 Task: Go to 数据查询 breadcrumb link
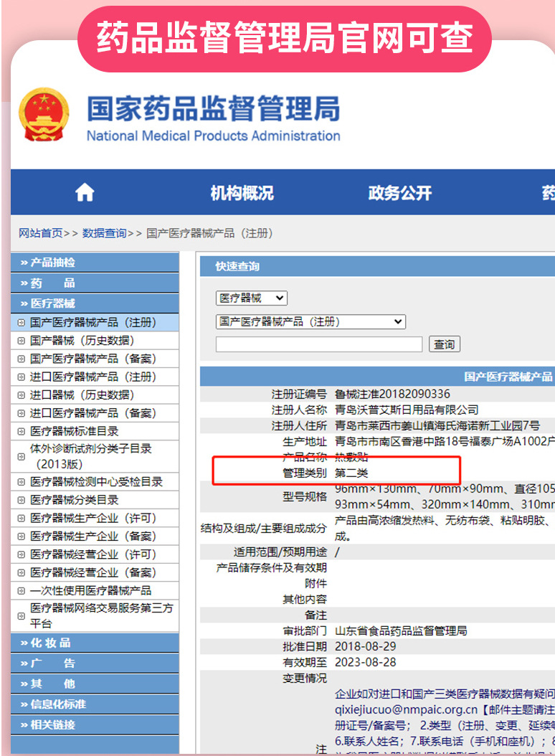pyautogui.click(x=104, y=233)
